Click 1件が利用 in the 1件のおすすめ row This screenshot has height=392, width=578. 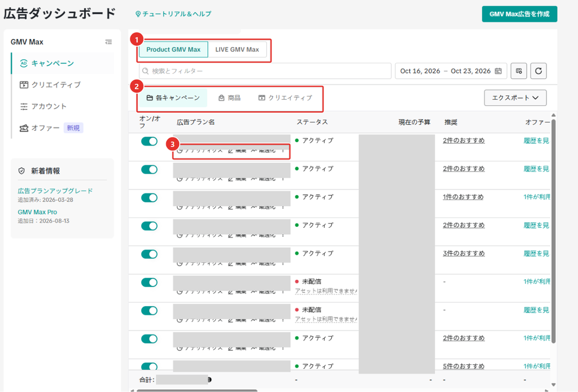(x=537, y=197)
